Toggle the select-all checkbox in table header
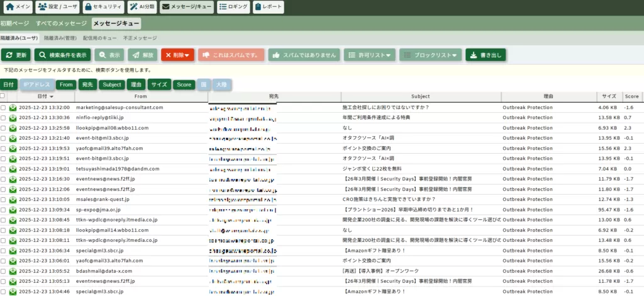 (3, 96)
